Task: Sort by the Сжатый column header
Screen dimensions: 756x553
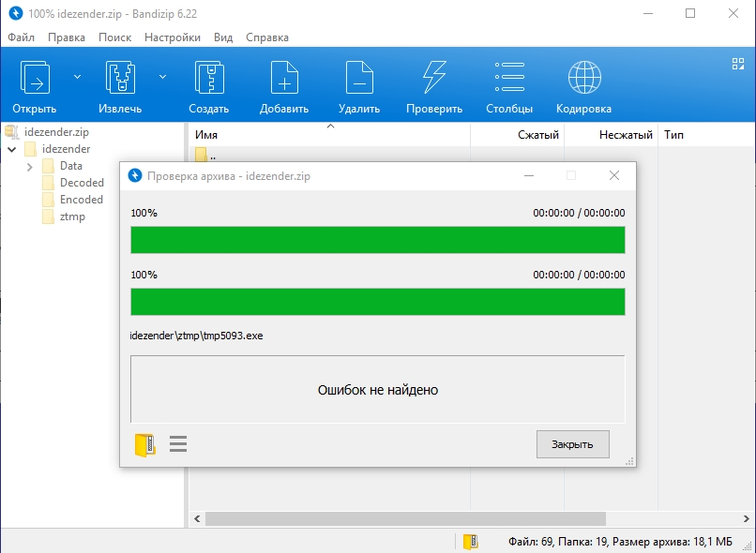Action: click(517, 135)
